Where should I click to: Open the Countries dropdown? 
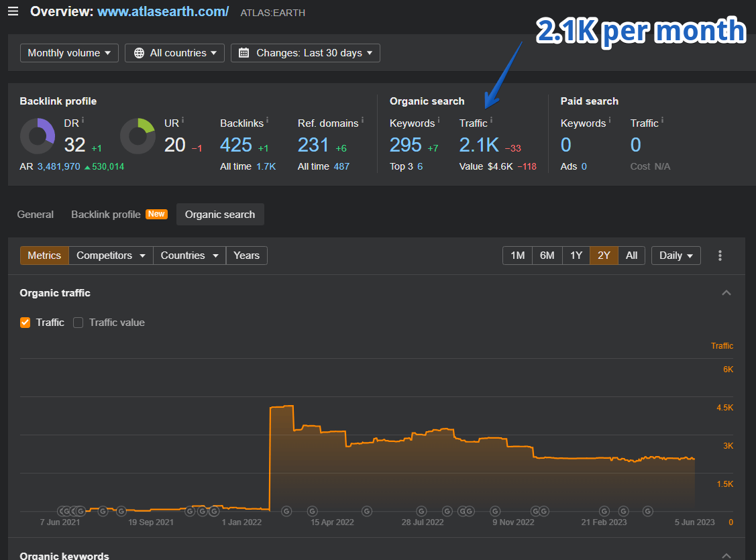[189, 256]
